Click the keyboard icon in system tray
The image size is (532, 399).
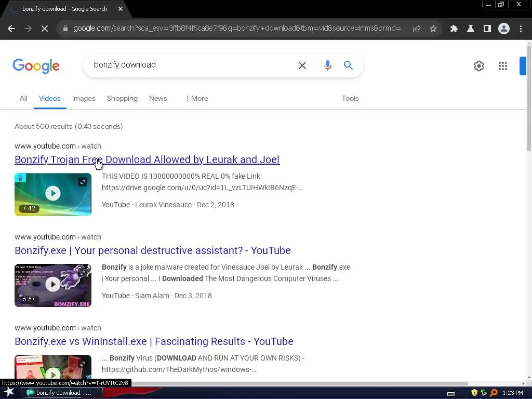point(451,393)
